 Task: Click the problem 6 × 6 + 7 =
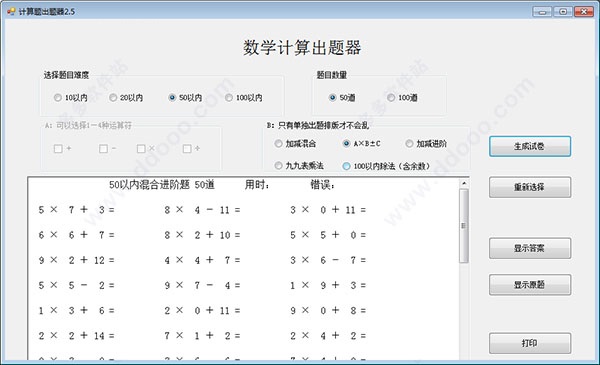coord(77,235)
